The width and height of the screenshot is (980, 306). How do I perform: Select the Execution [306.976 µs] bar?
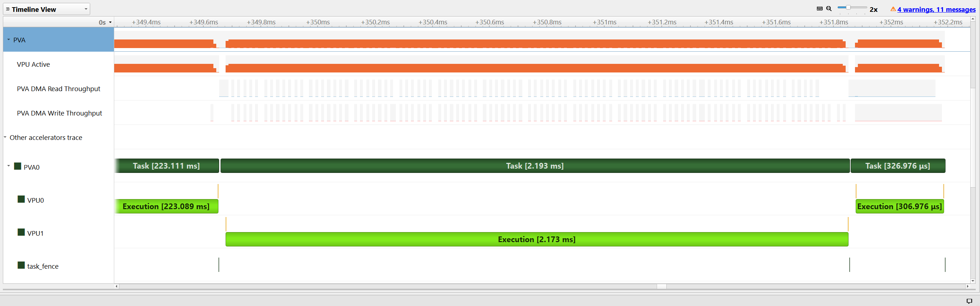(x=899, y=206)
